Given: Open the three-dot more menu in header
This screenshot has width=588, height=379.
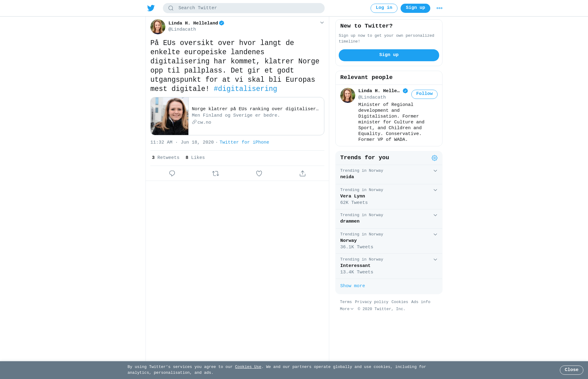Looking at the screenshot, I should click(x=439, y=8).
